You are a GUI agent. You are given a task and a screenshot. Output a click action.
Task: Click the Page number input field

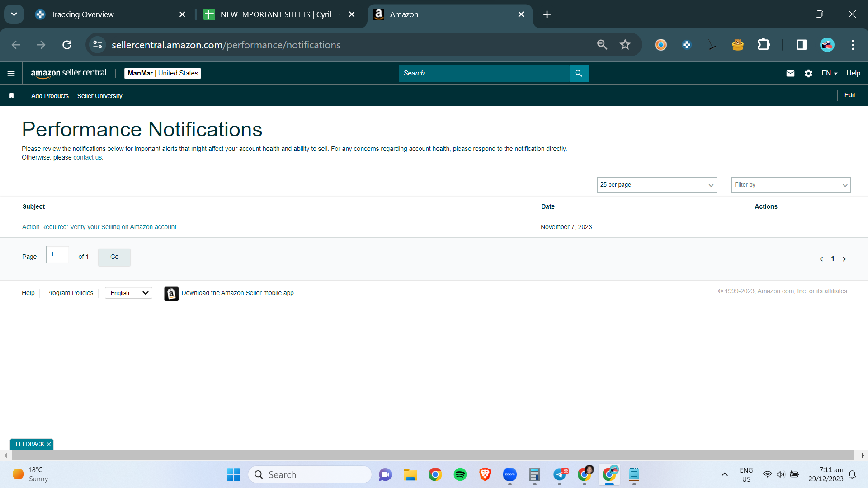[x=57, y=254]
